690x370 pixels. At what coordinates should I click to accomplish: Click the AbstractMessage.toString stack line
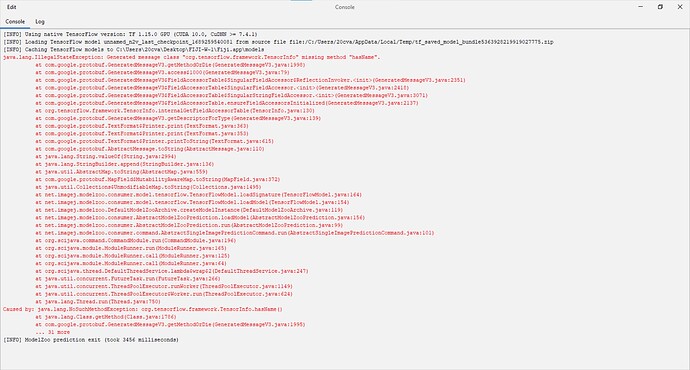coord(150,149)
